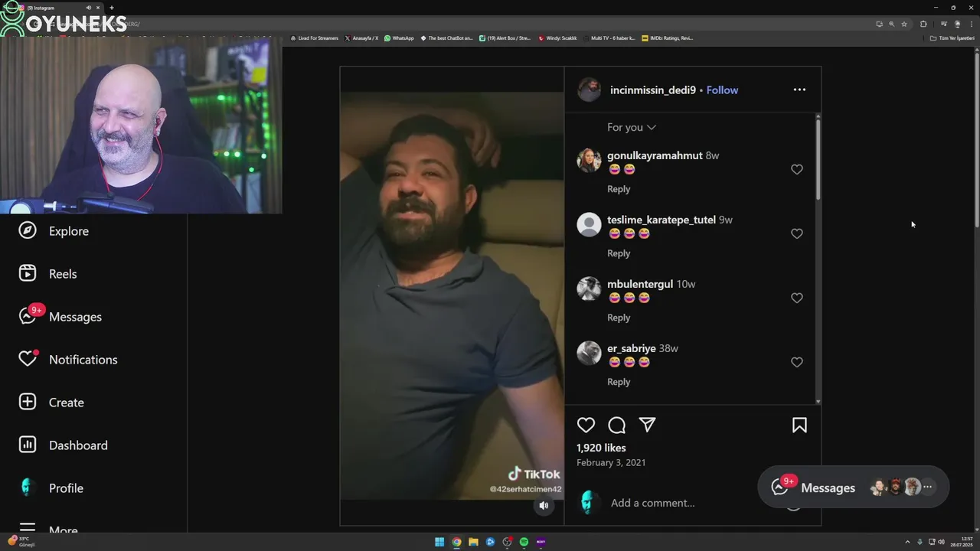
Task: Open the 33°C weather widget
Action: point(19,541)
